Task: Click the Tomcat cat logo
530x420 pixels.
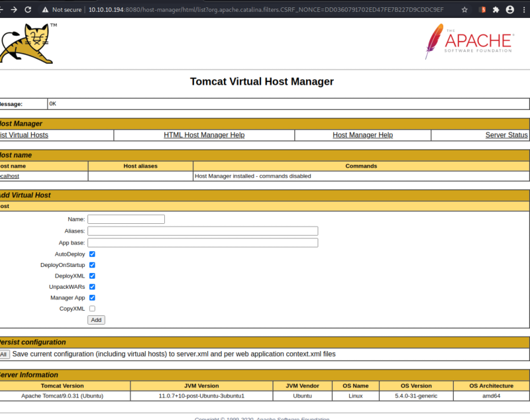Action: tap(28, 43)
